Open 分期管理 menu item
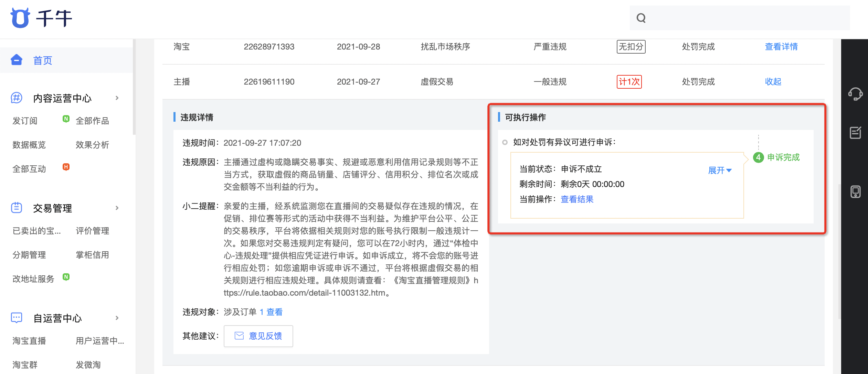868x374 pixels. pos(29,255)
